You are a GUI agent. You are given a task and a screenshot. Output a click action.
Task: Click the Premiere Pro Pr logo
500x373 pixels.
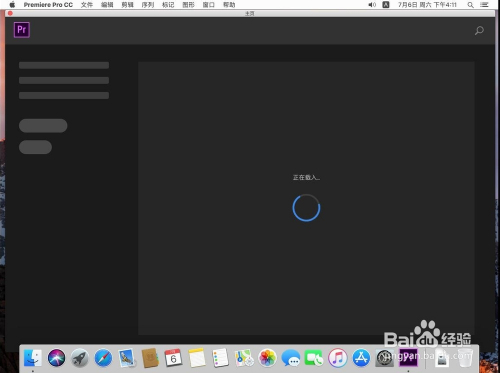tap(22, 30)
